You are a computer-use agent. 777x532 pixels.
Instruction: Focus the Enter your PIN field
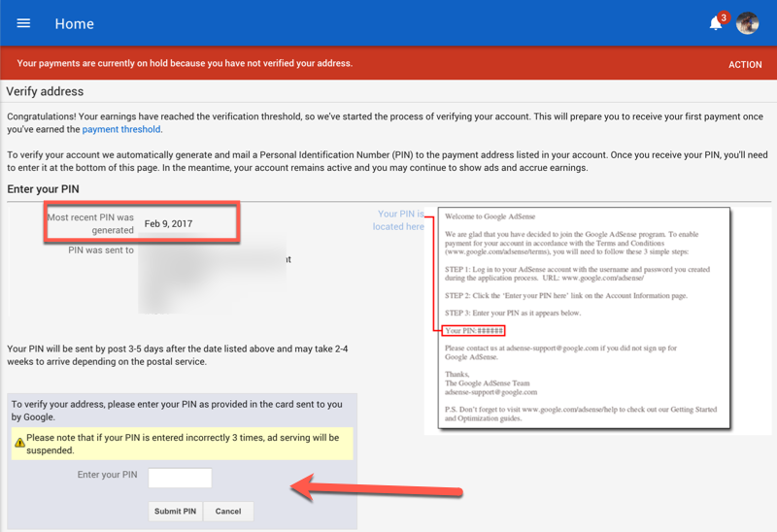tap(180, 478)
